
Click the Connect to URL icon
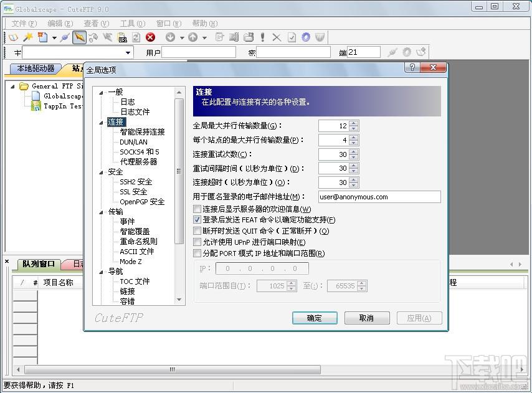[x=122, y=37]
